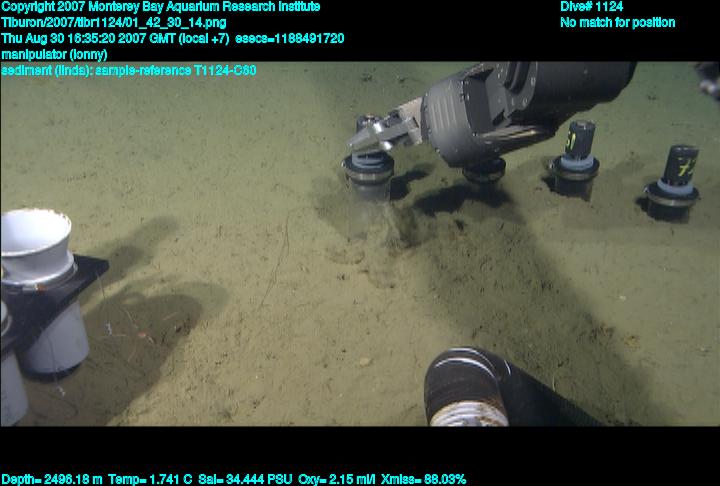Click the 'sediment (linda): sample-reference' annotation line
Viewport: 720px width, 486px height.
point(129,71)
